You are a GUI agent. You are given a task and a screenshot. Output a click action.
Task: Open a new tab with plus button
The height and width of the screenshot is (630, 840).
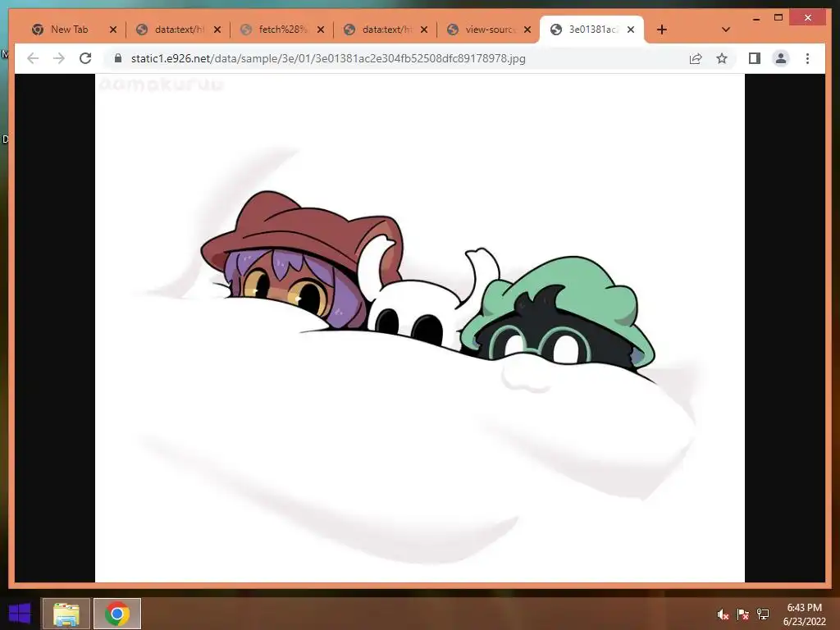pyautogui.click(x=662, y=30)
